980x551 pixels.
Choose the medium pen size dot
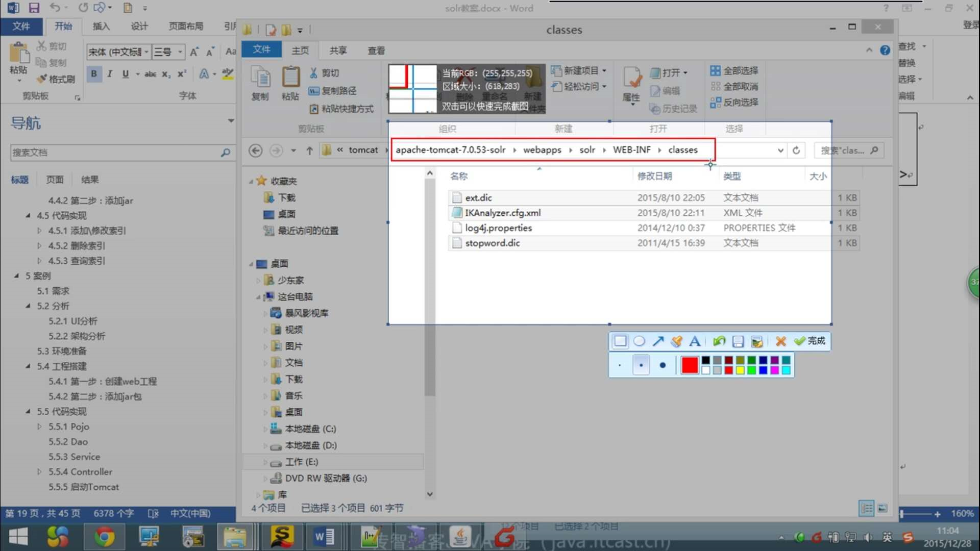[641, 365]
